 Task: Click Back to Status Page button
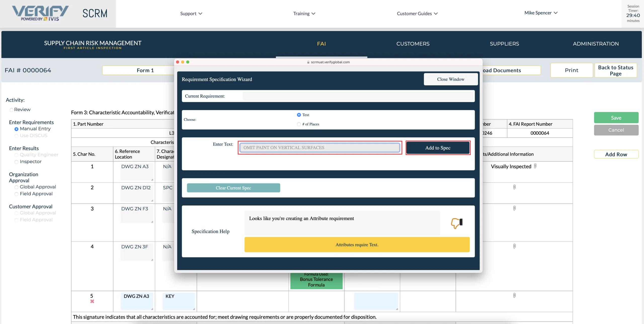(616, 70)
